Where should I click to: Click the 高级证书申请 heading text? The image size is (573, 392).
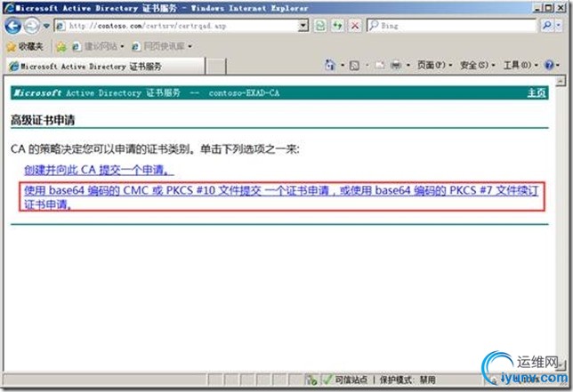click(43, 120)
